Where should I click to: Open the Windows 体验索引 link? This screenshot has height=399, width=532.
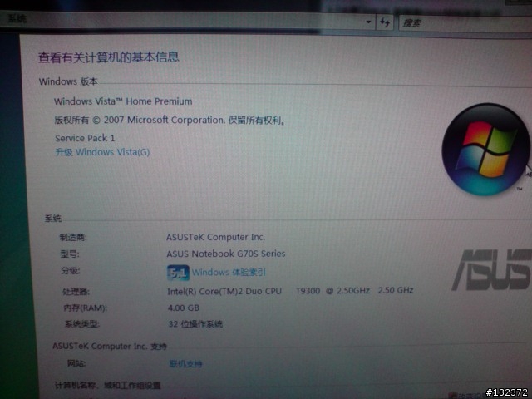[x=229, y=272]
